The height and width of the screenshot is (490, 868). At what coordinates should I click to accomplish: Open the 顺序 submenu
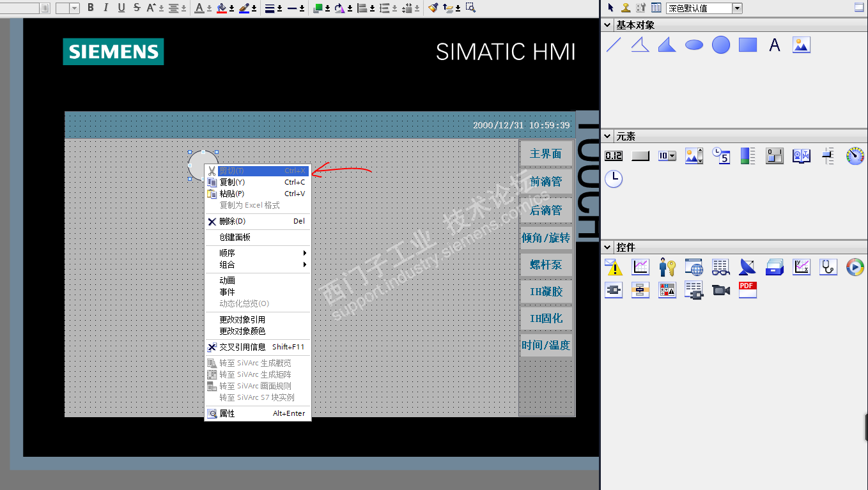tap(258, 253)
